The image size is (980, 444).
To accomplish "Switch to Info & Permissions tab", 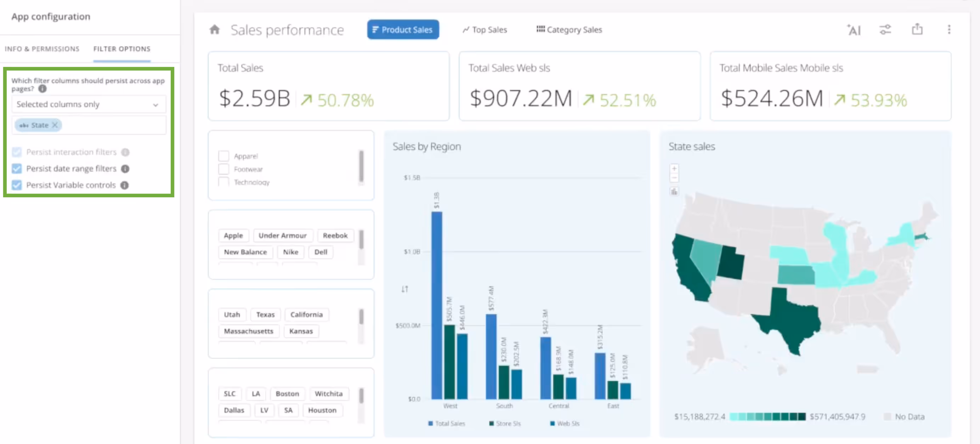I will (42, 49).
